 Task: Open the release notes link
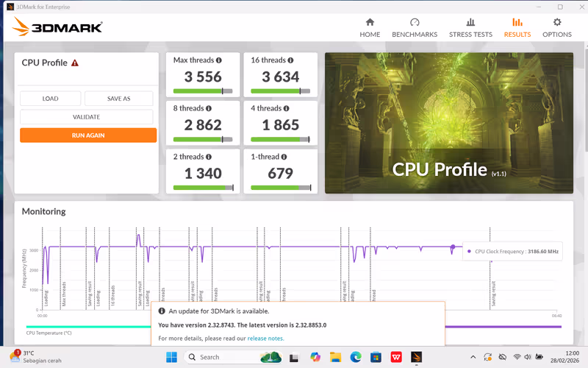pos(265,339)
